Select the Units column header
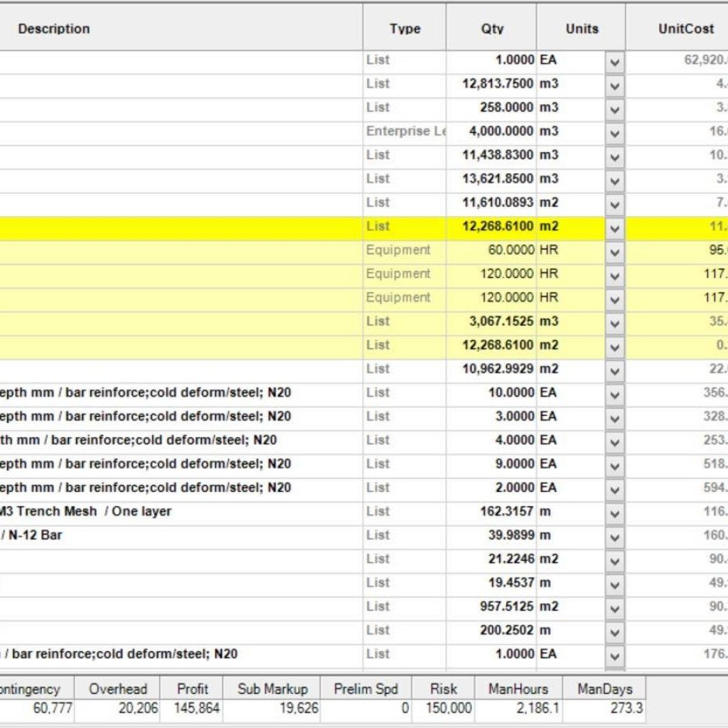The width and height of the screenshot is (728, 728). click(582, 29)
